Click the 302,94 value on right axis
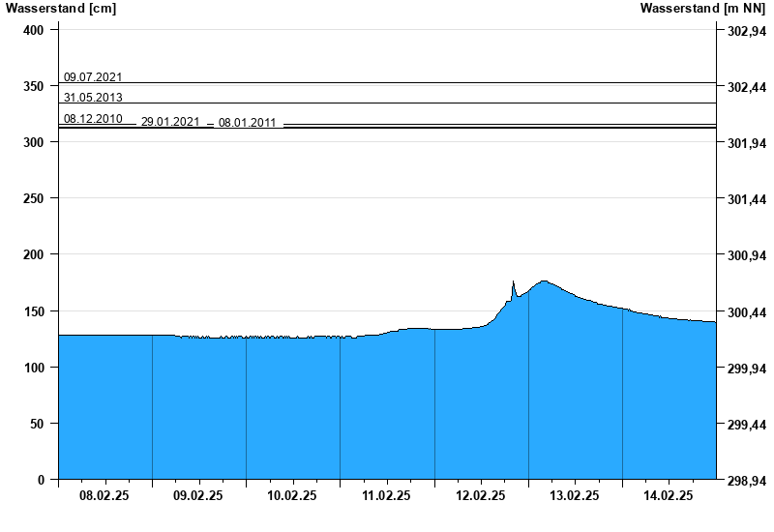This screenshot has width=774, height=532. click(747, 31)
